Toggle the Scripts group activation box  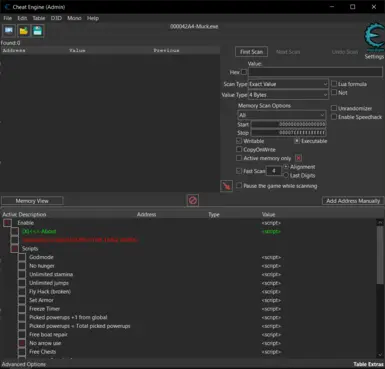pos(14,248)
